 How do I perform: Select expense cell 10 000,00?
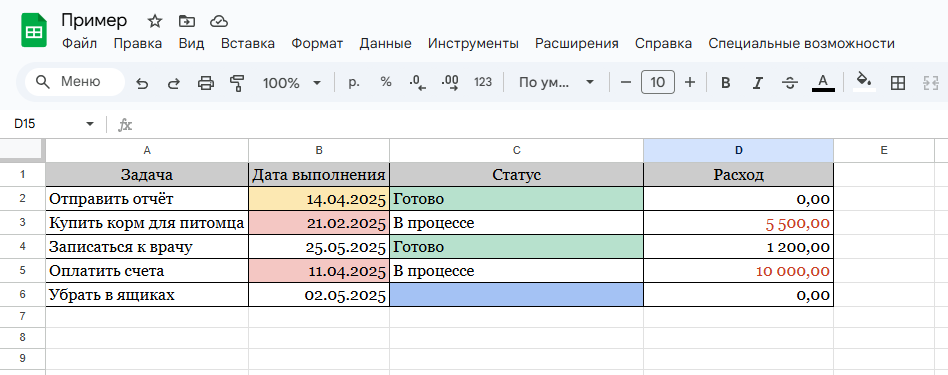click(738, 271)
